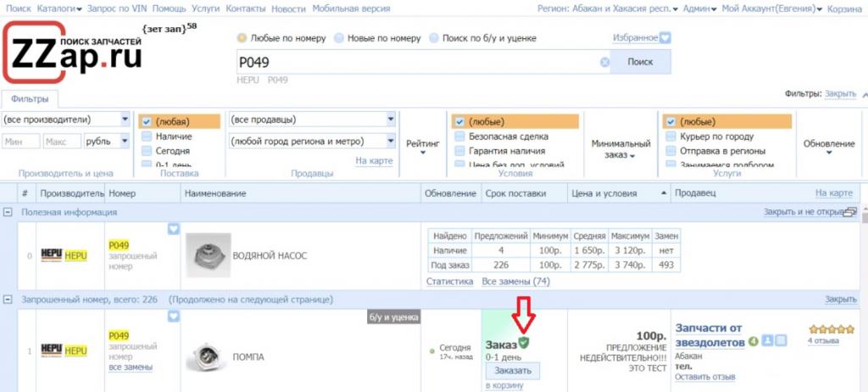Clear the search field with the X icon
Image resolution: width=868 pixels, height=392 pixels.
(x=604, y=62)
